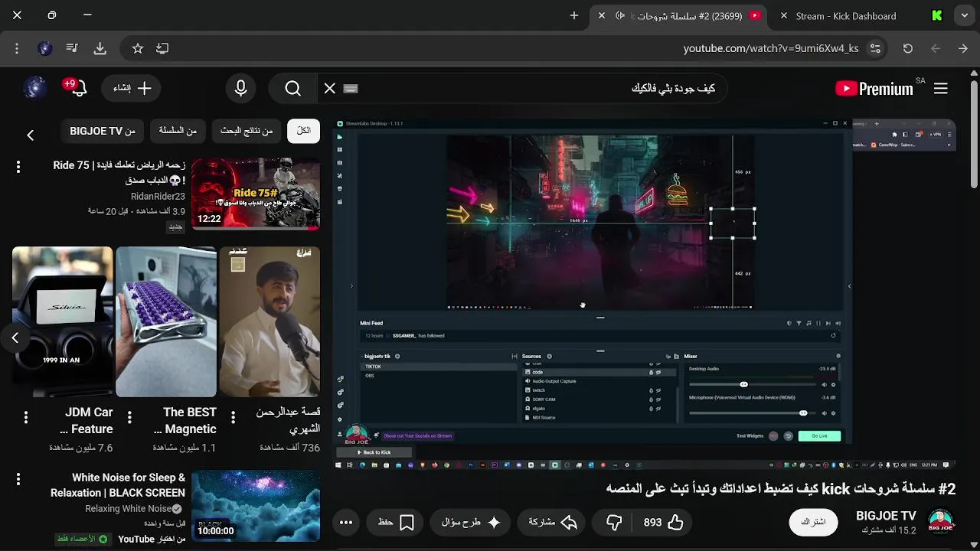The width and height of the screenshot is (980, 551).
Task: Clear the YouTube search text
Action: point(330,89)
